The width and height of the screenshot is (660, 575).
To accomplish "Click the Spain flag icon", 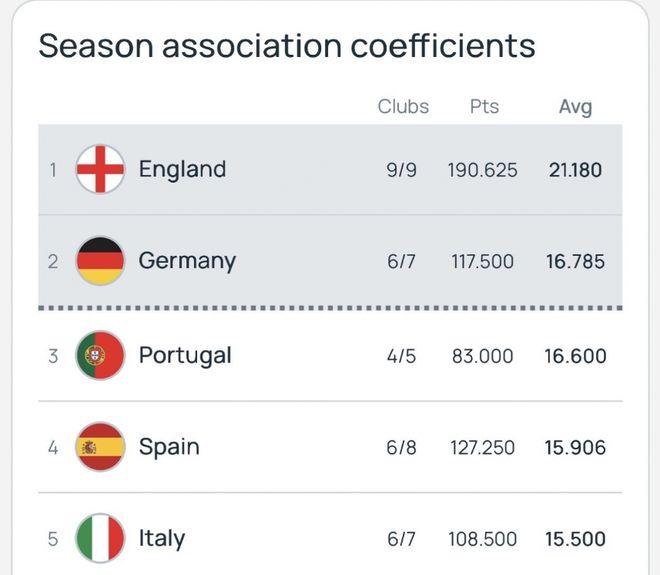I will pos(100,447).
